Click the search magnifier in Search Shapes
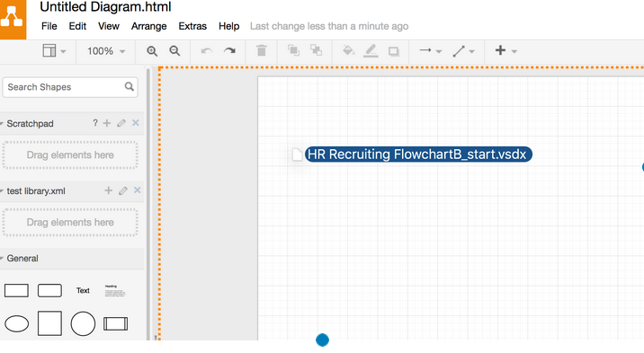644x353 pixels. [x=129, y=86]
